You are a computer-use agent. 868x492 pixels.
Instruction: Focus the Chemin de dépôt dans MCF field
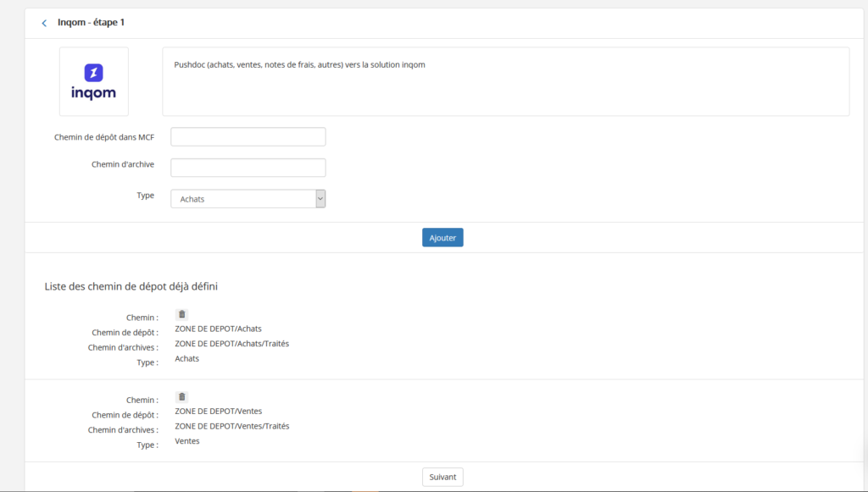248,137
